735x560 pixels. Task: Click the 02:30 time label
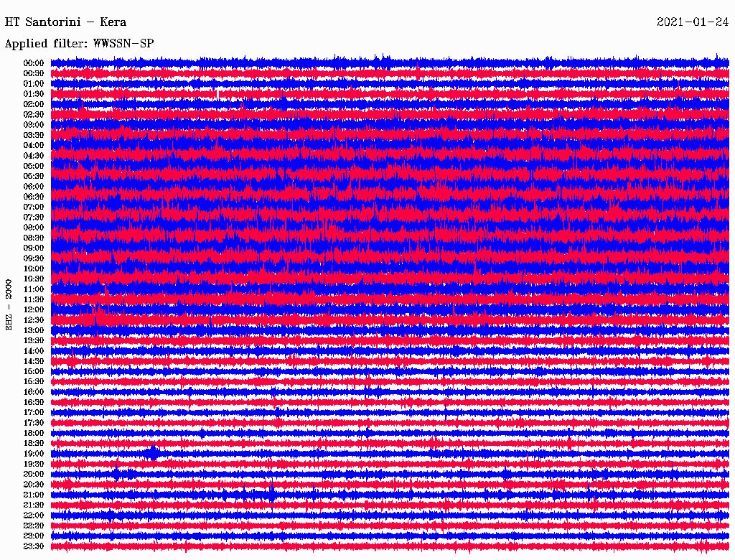(34, 114)
